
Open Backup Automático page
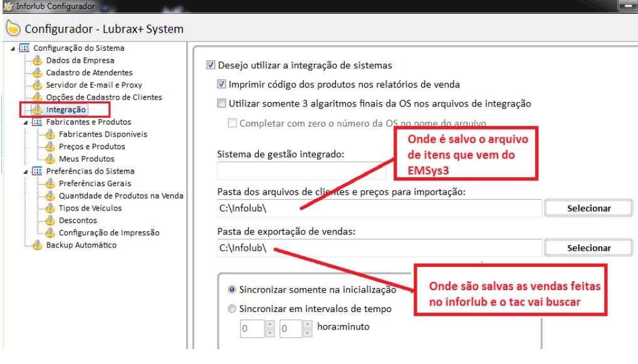click(81, 245)
